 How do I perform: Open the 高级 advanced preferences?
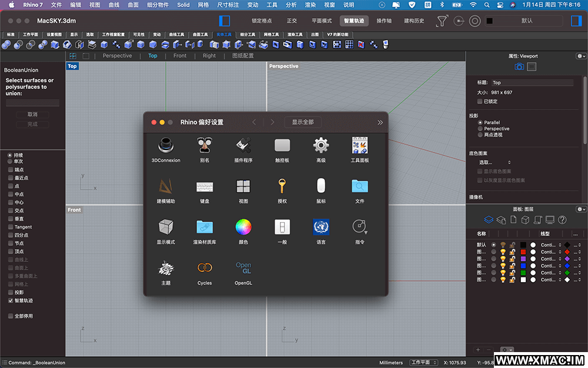(x=321, y=150)
